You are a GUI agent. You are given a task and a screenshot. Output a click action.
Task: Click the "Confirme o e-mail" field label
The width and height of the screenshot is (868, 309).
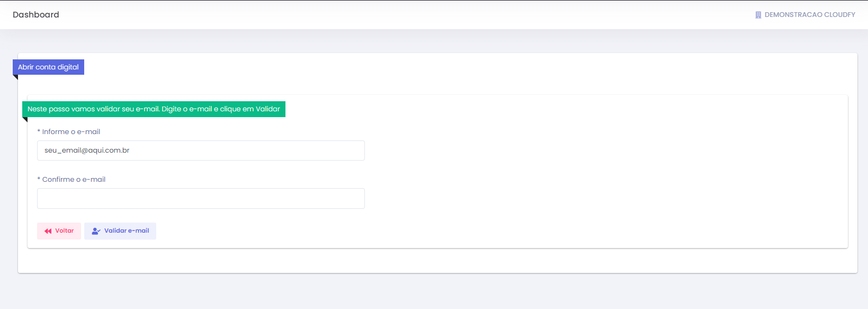click(74, 180)
